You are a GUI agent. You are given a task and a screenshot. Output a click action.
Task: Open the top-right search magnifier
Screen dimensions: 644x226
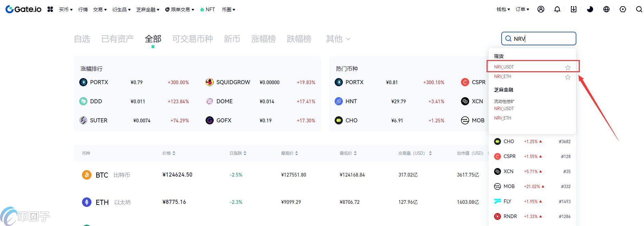pos(639,10)
